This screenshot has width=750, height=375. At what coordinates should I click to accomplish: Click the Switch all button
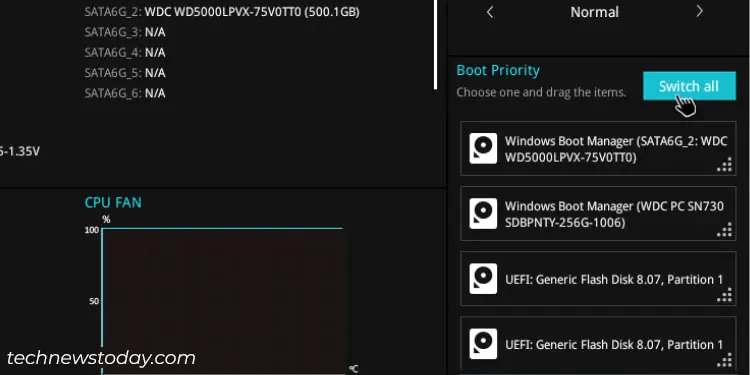[x=689, y=86]
